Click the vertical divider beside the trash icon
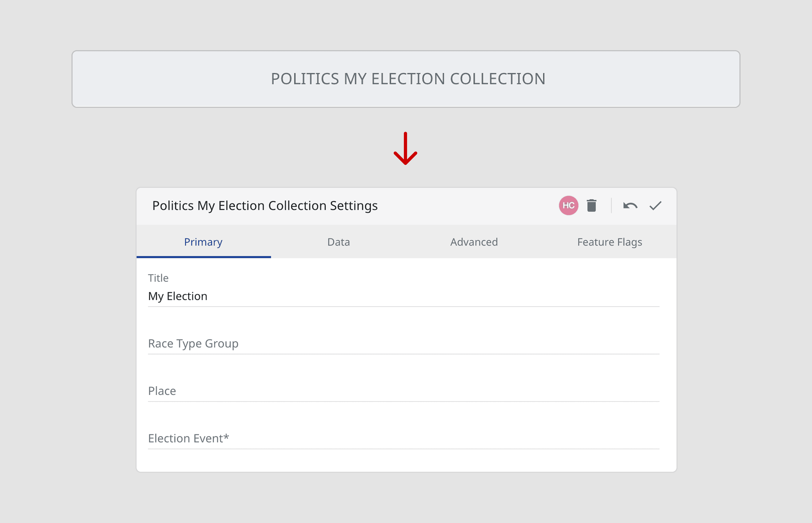Screen dimensions: 812x523 point(611,205)
